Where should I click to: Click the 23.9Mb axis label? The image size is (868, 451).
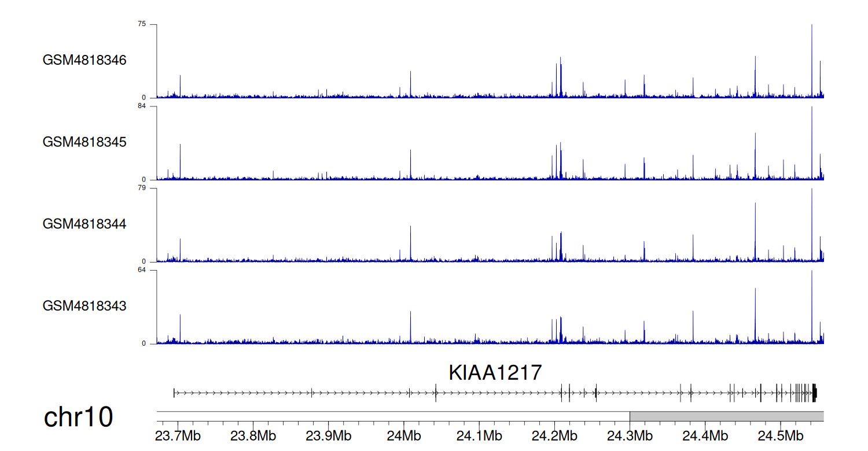(x=329, y=435)
